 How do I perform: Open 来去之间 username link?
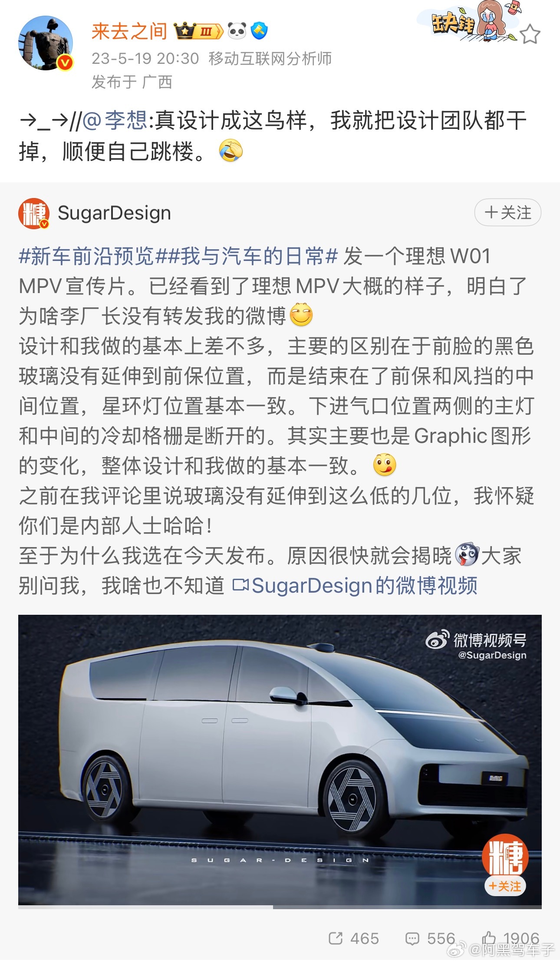[x=129, y=31]
